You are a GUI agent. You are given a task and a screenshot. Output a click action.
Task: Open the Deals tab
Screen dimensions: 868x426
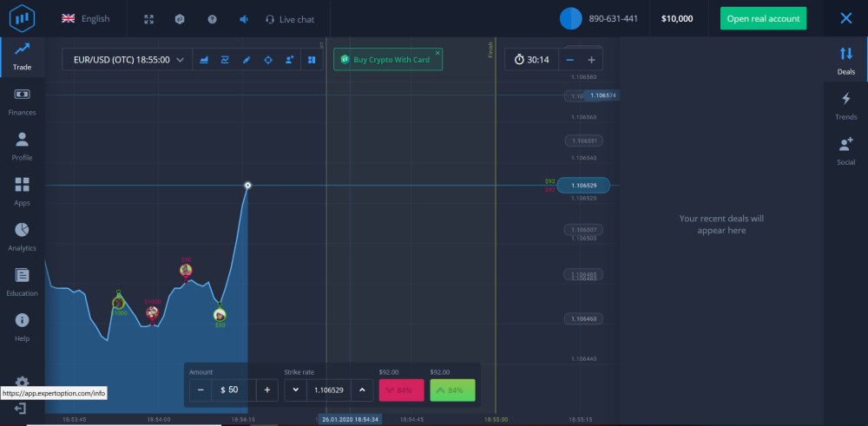point(845,61)
